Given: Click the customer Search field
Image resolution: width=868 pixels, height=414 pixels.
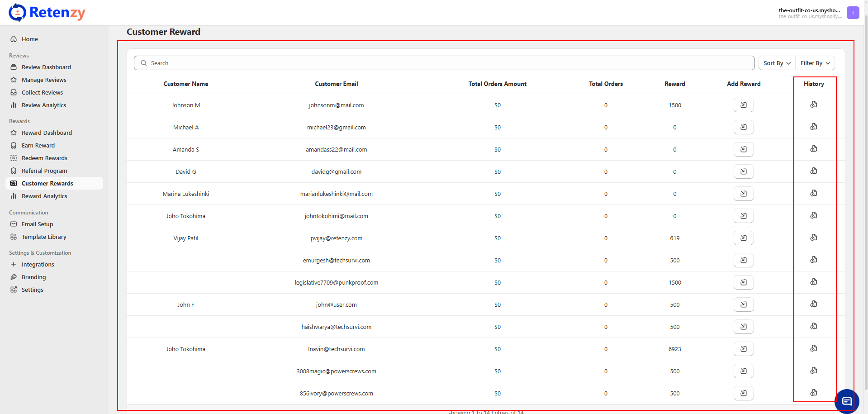Looking at the screenshot, I should click(x=443, y=63).
